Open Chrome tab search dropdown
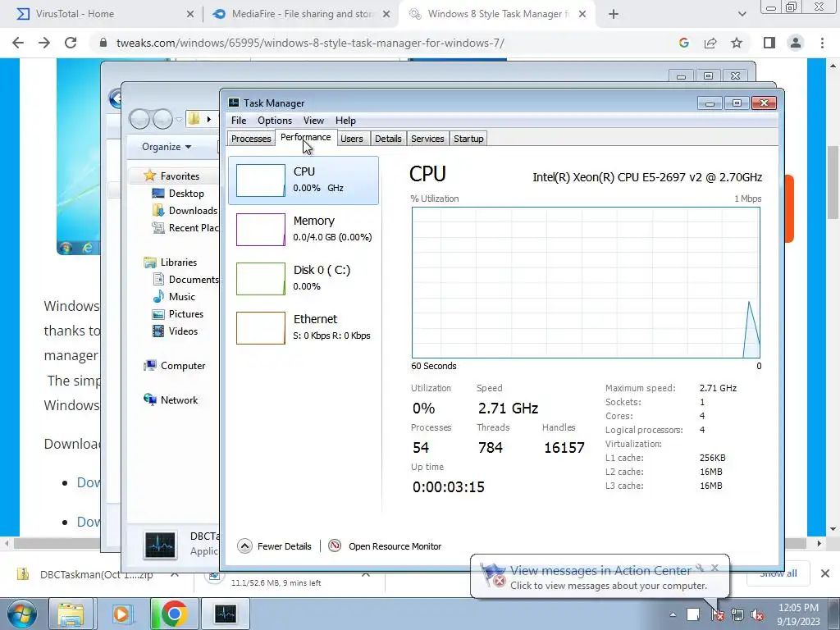 pos(742,15)
